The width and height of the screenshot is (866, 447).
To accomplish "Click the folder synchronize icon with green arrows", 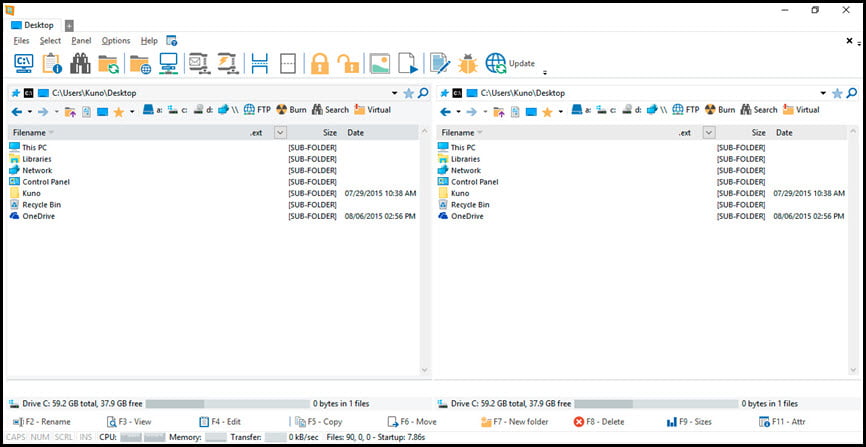I will coord(108,64).
